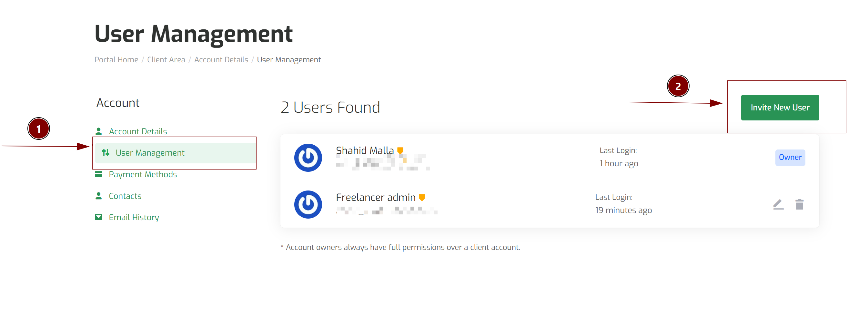The height and width of the screenshot is (319, 868).
Task: Click the Contacts person icon
Action: [x=98, y=196]
